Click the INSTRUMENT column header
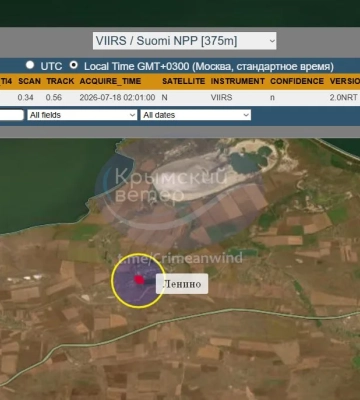This screenshot has height=400, width=360. pos(238,81)
